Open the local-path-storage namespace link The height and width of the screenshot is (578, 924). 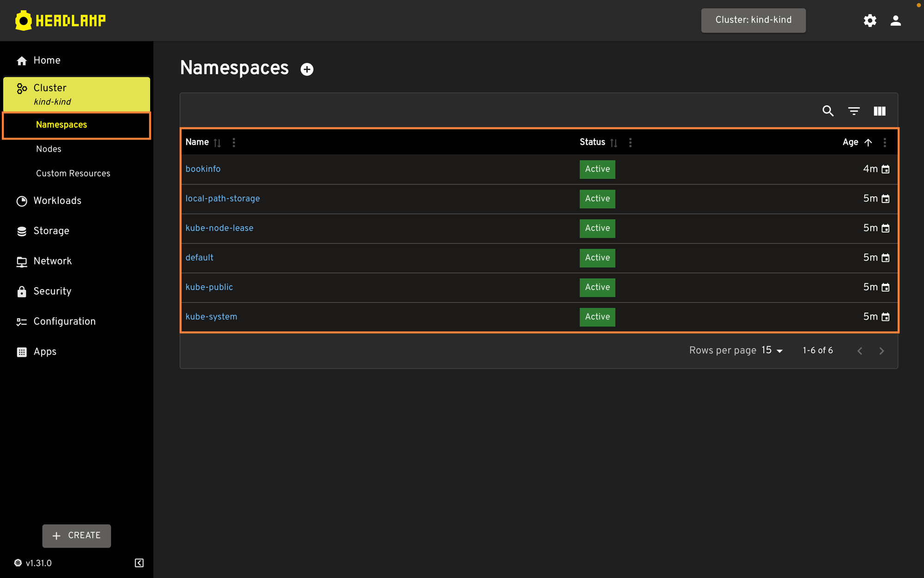tap(223, 198)
